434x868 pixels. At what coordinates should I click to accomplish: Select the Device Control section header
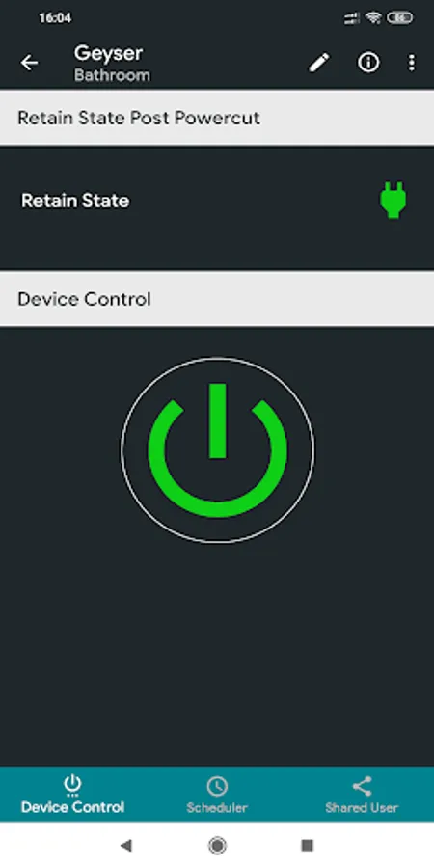pos(217,299)
